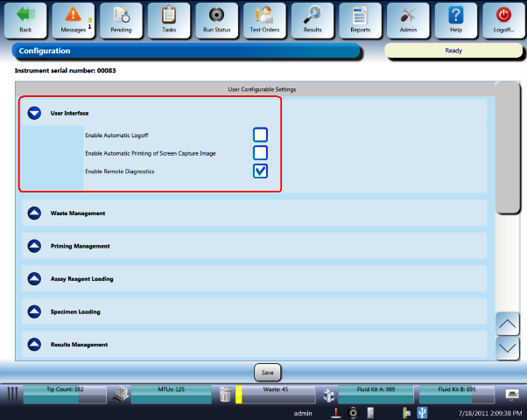Collapse the User Interface section
Viewport: 527px width, 420px height.
click(x=34, y=113)
